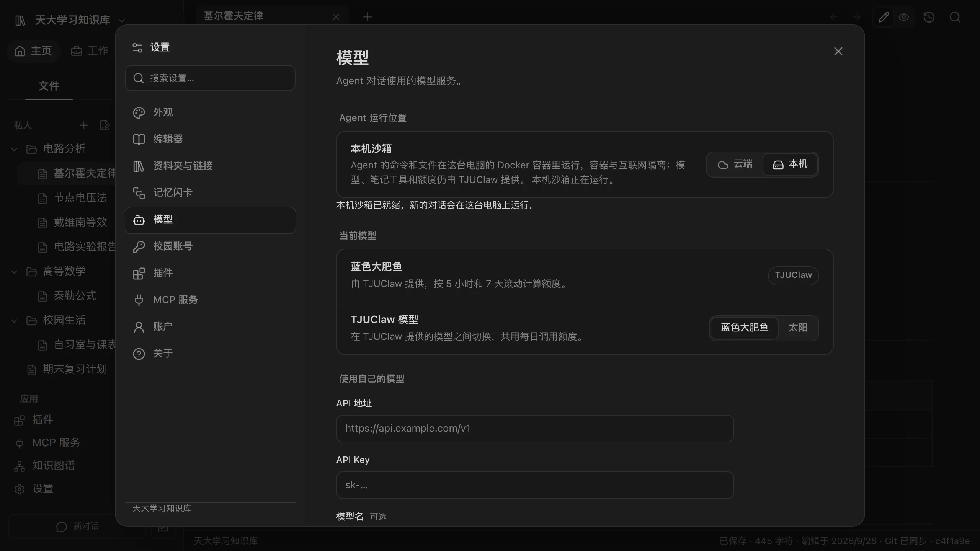980x551 pixels.
Task: Open 资料夹与链接 settings section
Action: [x=210, y=166]
